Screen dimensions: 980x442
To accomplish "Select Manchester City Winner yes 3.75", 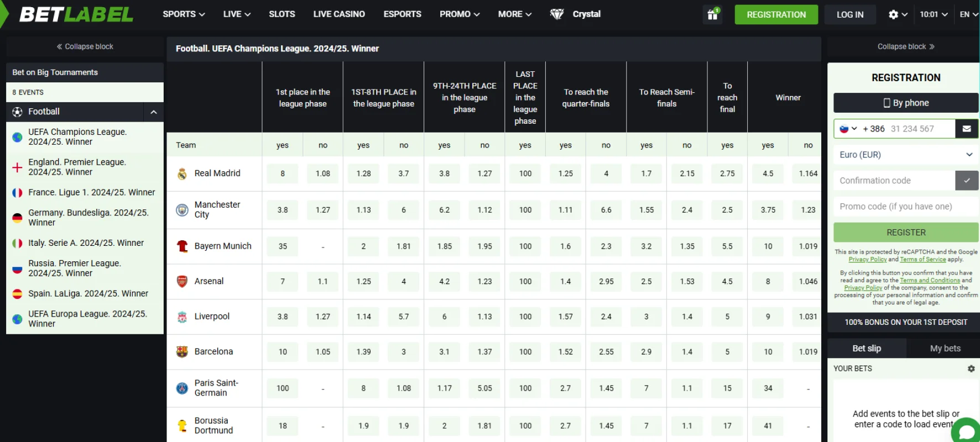I will click(x=768, y=210).
